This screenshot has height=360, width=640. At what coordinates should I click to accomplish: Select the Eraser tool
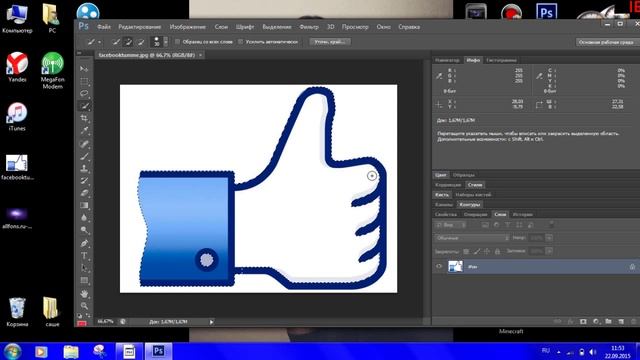[x=84, y=193]
